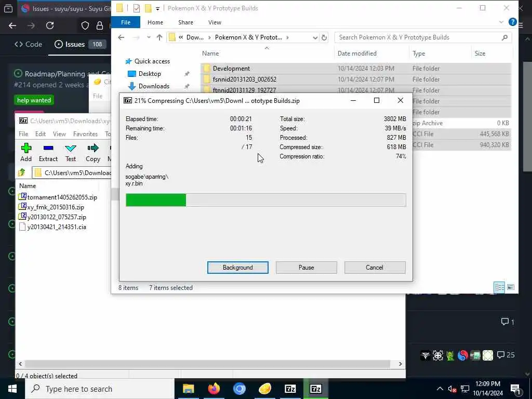
Task: Expand the Explorer address bar history dropdown
Action: tap(315, 37)
